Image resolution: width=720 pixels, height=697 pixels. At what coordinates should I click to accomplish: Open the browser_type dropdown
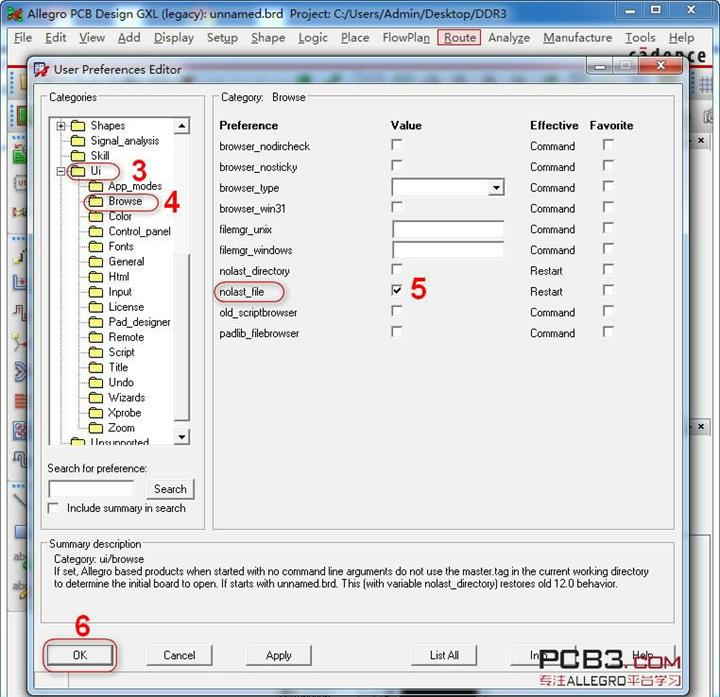tap(496, 187)
